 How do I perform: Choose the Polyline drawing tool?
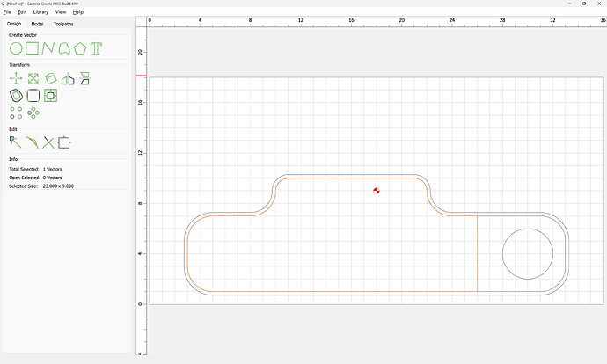tap(48, 48)
